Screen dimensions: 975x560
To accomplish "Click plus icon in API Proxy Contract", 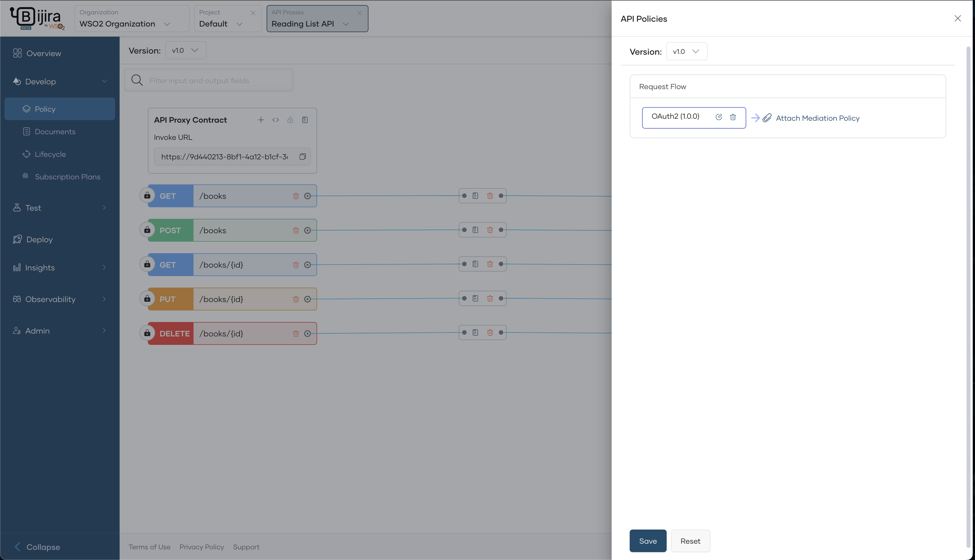I will 261,120.
